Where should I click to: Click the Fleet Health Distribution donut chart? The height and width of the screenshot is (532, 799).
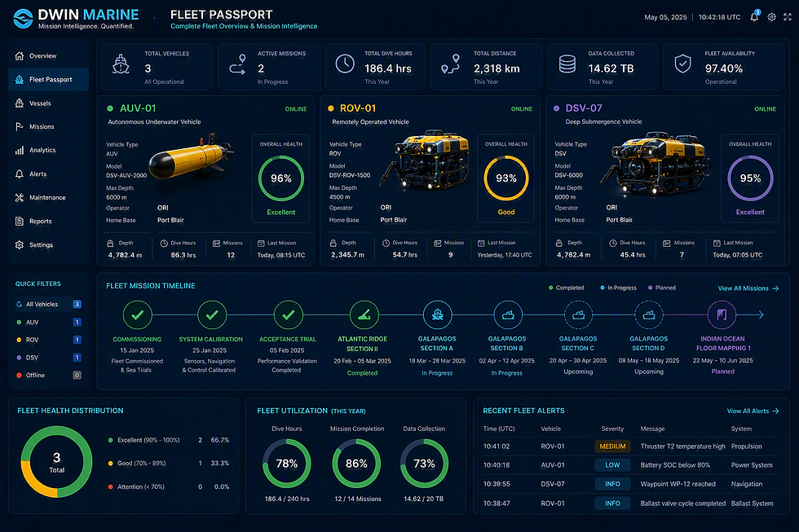click(x=56, y=462)
